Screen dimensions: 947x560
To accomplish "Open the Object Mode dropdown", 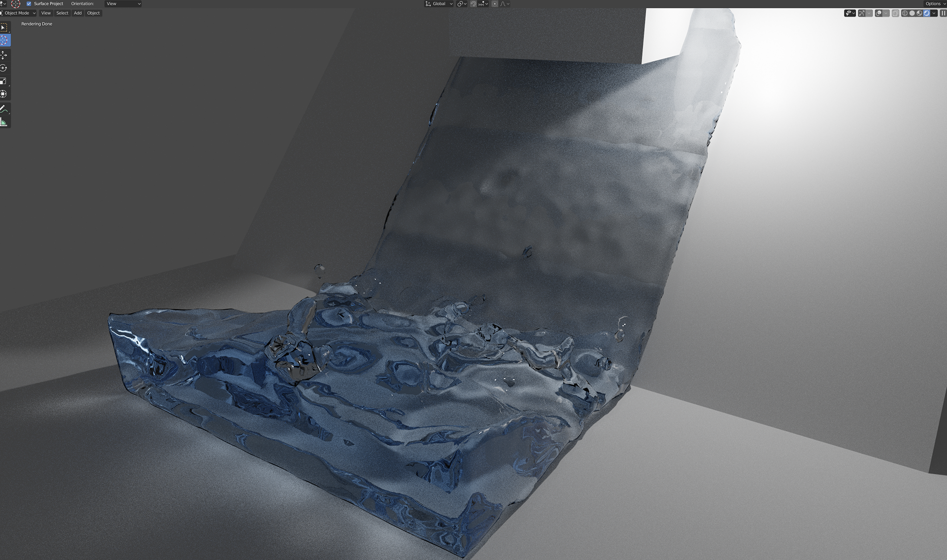I will [x=19, y=13].
